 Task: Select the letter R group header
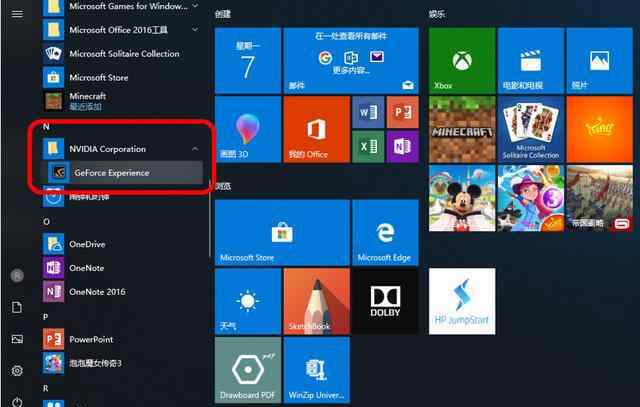click(46, 388)
